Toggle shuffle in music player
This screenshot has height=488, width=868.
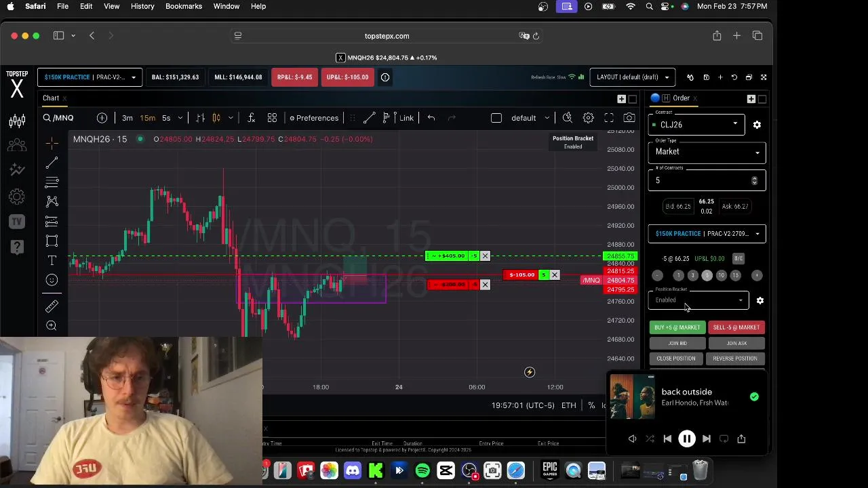pyautogui.click(x=650, y=439)
